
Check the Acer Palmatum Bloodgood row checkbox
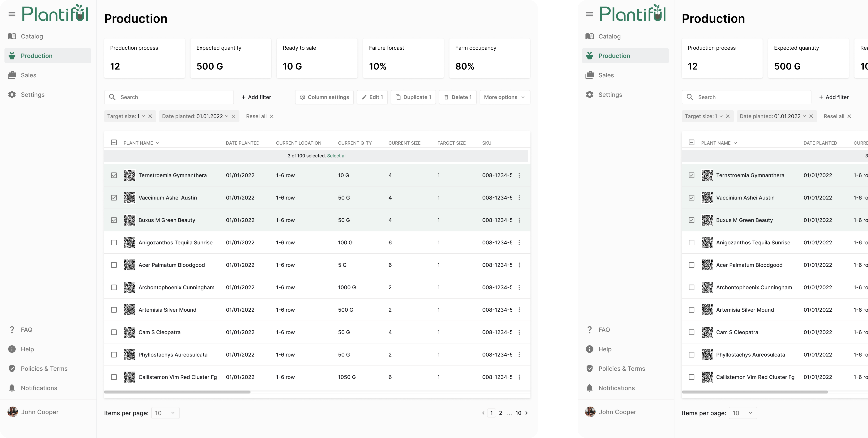pos(114,265)
